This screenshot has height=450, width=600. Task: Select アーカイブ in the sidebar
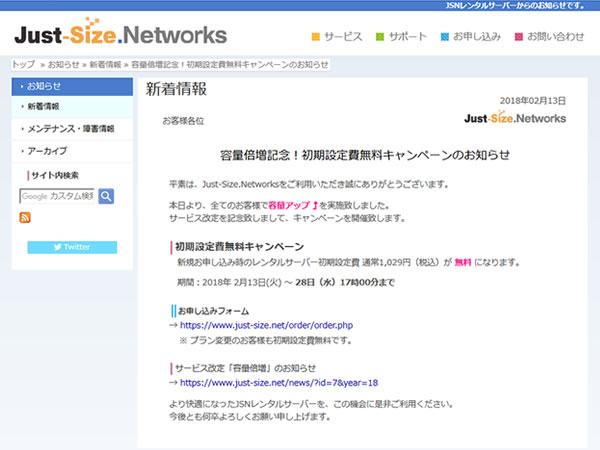[72, 151]
